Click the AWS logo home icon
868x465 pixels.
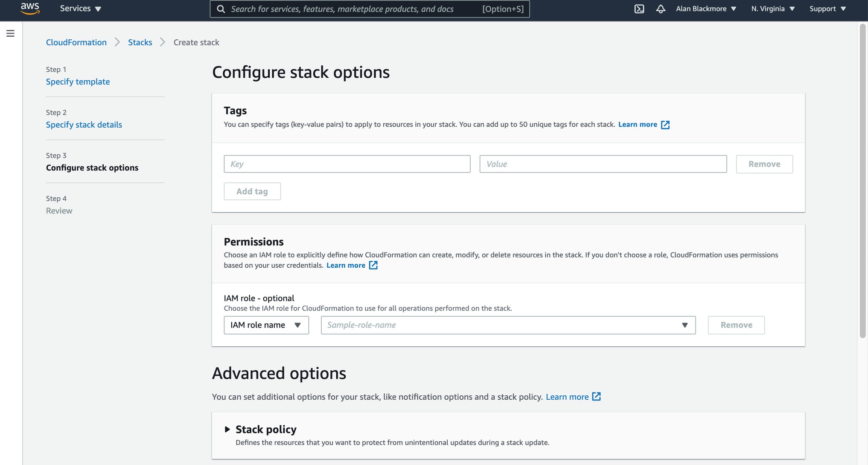pyautogui.click(x=30, y=9)
